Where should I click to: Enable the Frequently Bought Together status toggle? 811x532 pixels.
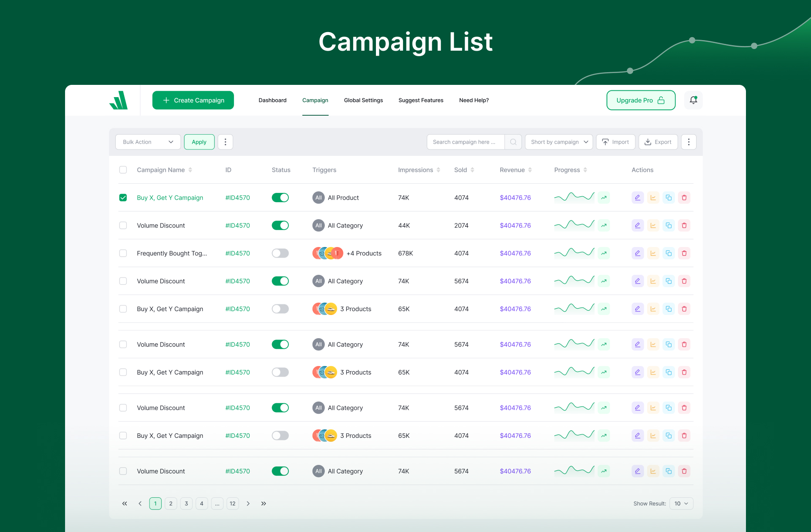[x=280, y=253]
